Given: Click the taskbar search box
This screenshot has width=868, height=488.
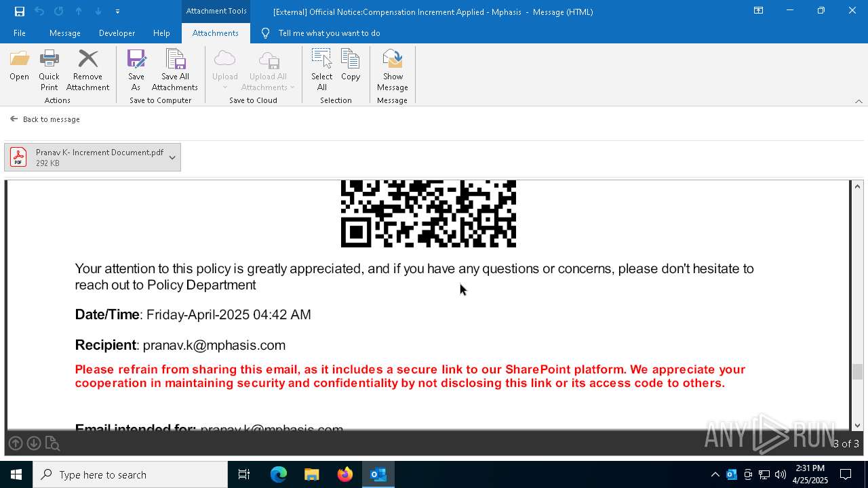Looking at the screenshot, I should click(130, 474).
